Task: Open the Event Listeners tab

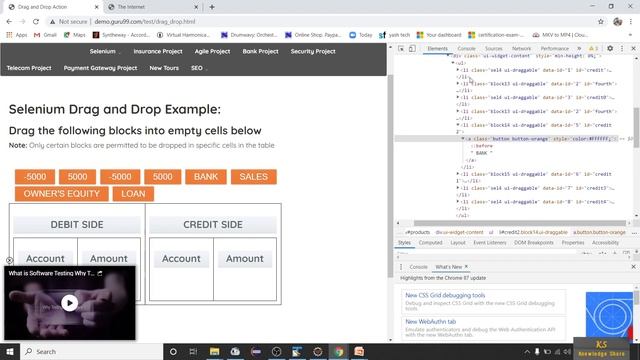Action: [x=489, y=242]
